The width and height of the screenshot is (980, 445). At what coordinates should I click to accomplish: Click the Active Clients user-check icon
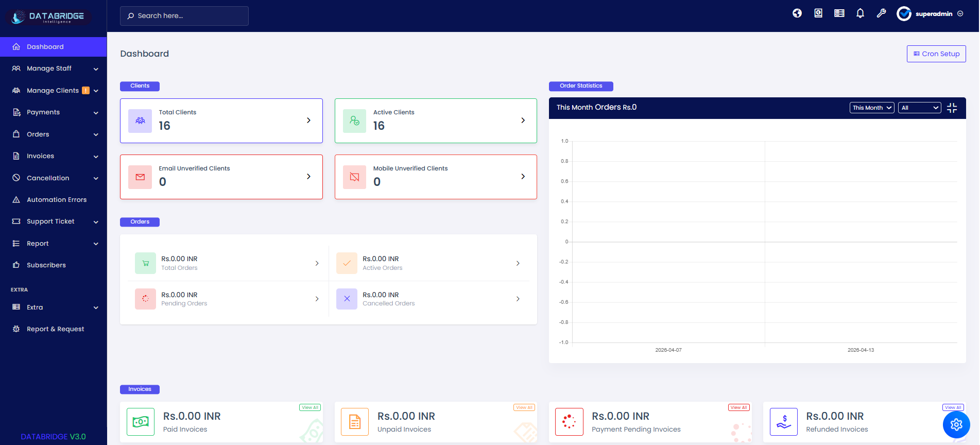(354, 121)
